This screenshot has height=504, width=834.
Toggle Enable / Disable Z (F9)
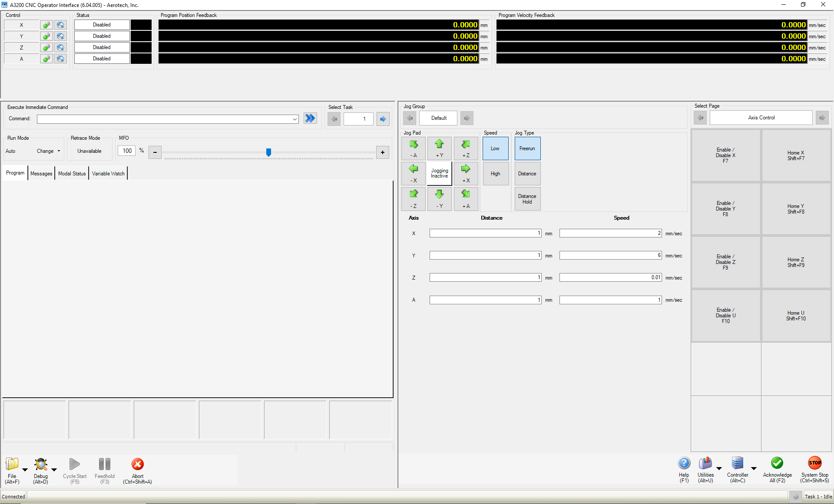coord(726,262)
